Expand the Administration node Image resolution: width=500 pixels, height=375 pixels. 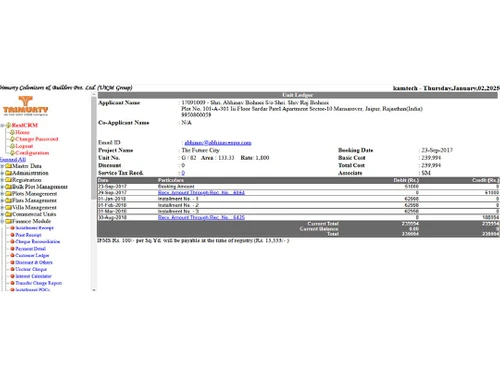[2, 173]
